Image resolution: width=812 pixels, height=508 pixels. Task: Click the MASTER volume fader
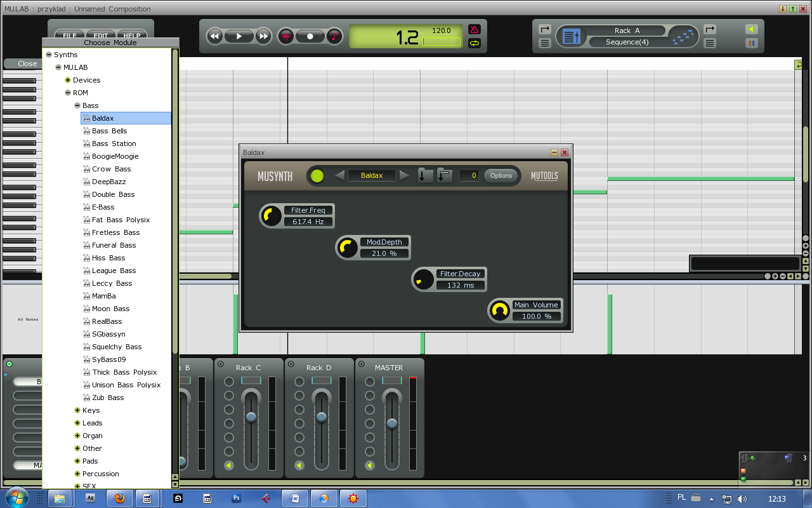392,424
